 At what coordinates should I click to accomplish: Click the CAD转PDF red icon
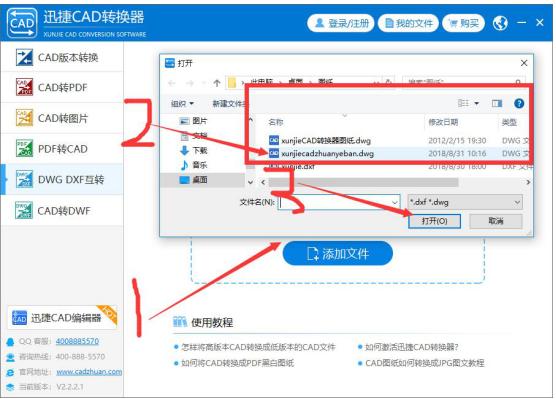pos(24,87)
